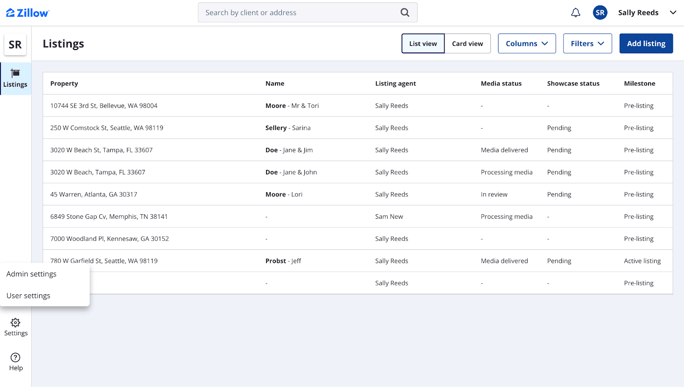Select client Probst - Jeff
Viewport: 684px width, 387px height.
[x=284, y=261]
